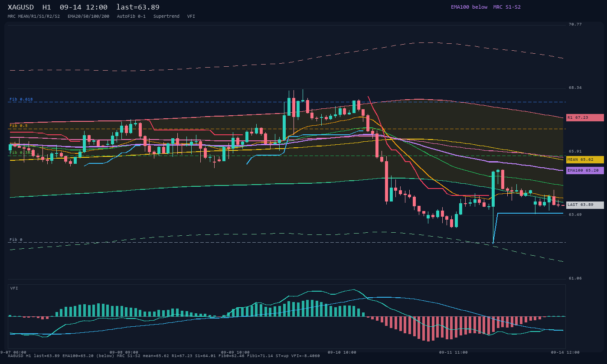Click the 63.49 price axis label

click(575, 214)
